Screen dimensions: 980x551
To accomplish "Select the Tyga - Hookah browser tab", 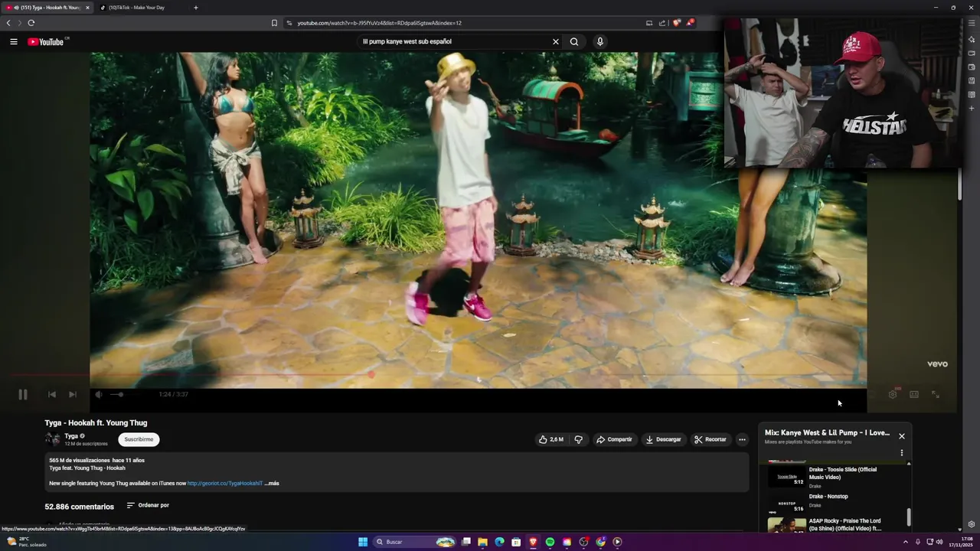I will click(46, 8).
